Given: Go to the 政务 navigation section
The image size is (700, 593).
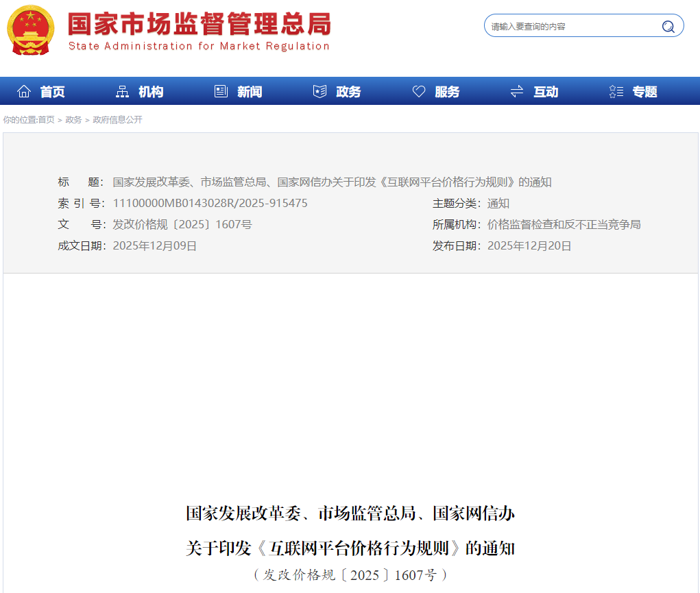Looking at the screenshot, I should click(348, 92).
